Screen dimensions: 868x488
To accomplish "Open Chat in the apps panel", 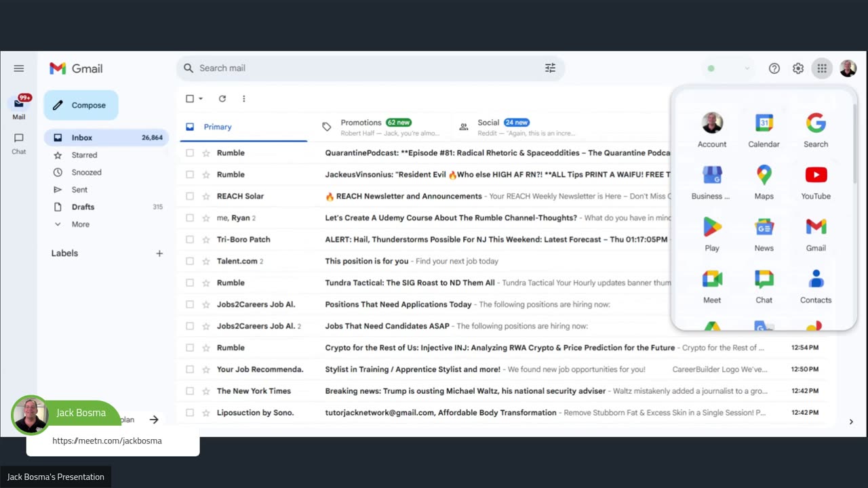I will click(x=764, y=286).
